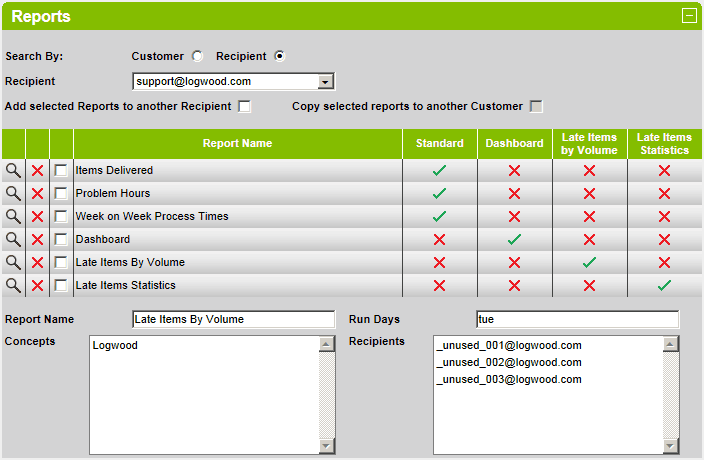Image resolution: width=704 pixels, height=460 pixels.
Task: Collapse the Reports panel
Action: point(689,16)
